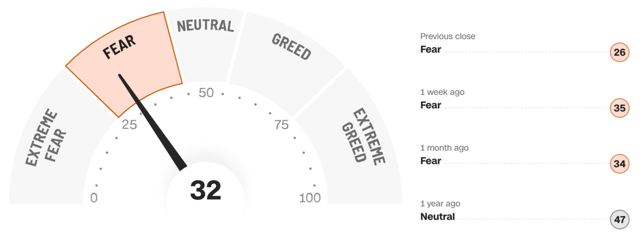644x232 pixels.
Task: Click the 26 previous close badge
Action: [x=620, y=52]
